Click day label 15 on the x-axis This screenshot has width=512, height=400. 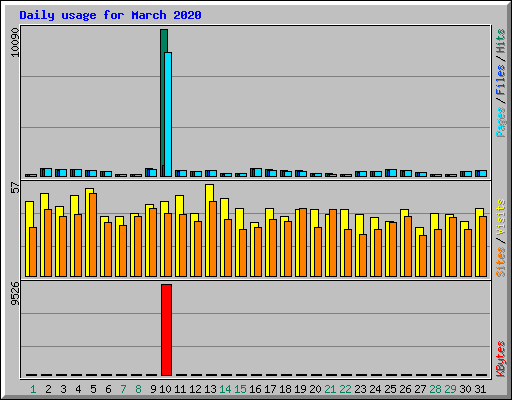(x=240, y=389)
